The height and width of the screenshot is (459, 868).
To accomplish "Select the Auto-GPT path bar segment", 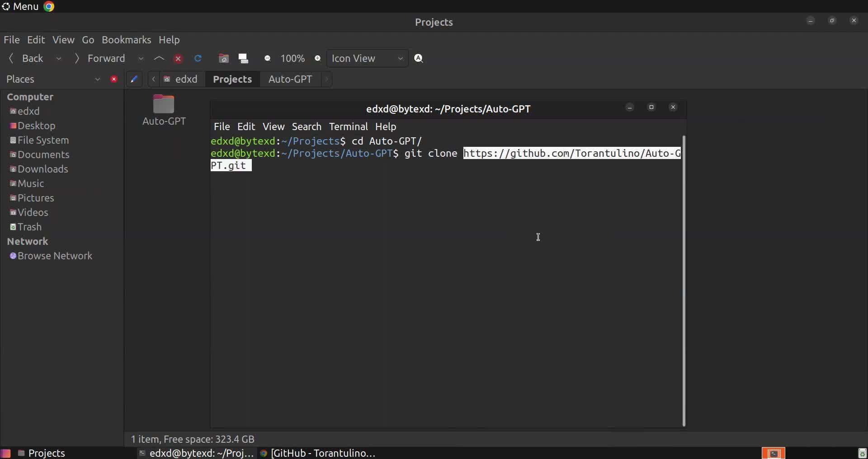I will [x=290, y=79].
